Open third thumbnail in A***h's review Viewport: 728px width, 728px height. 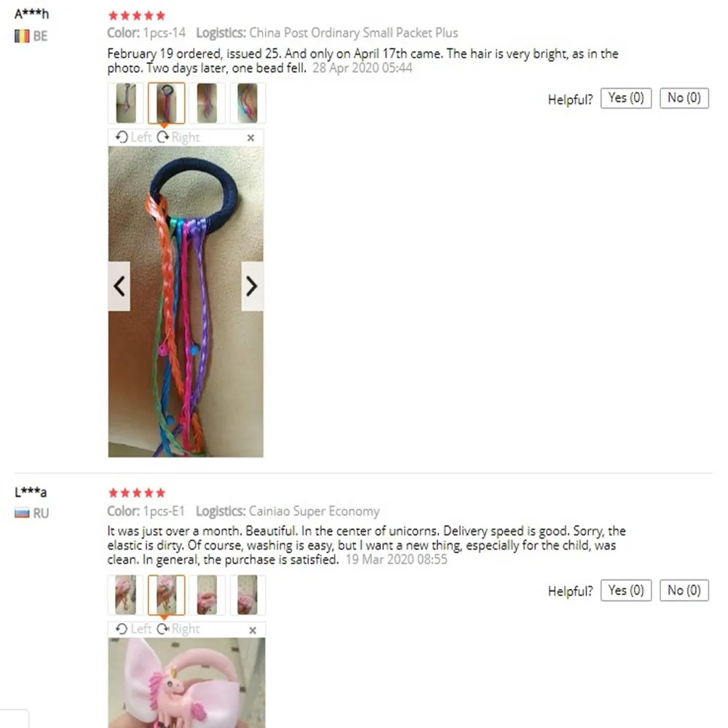[207, 103]
